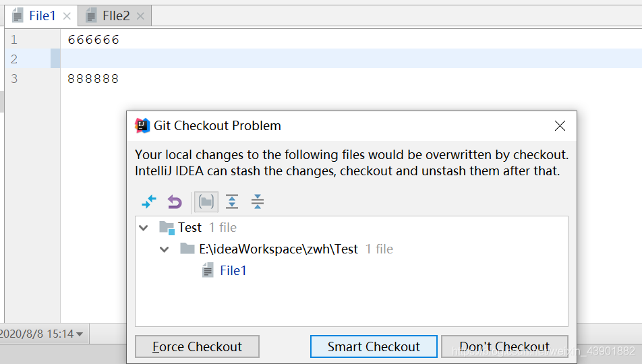Close the File1 editor tab

click(x=67, y=16)
